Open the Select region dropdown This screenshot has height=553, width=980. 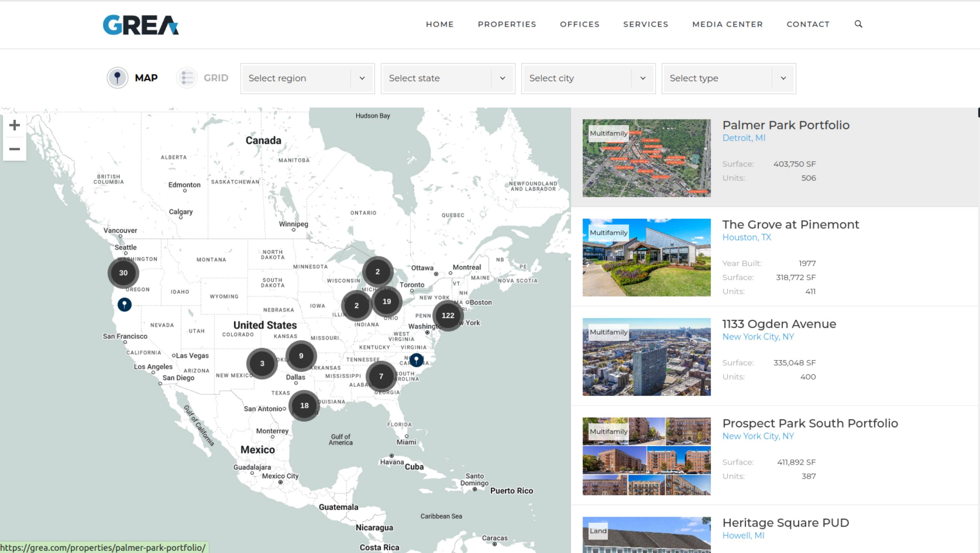(307, 78)
